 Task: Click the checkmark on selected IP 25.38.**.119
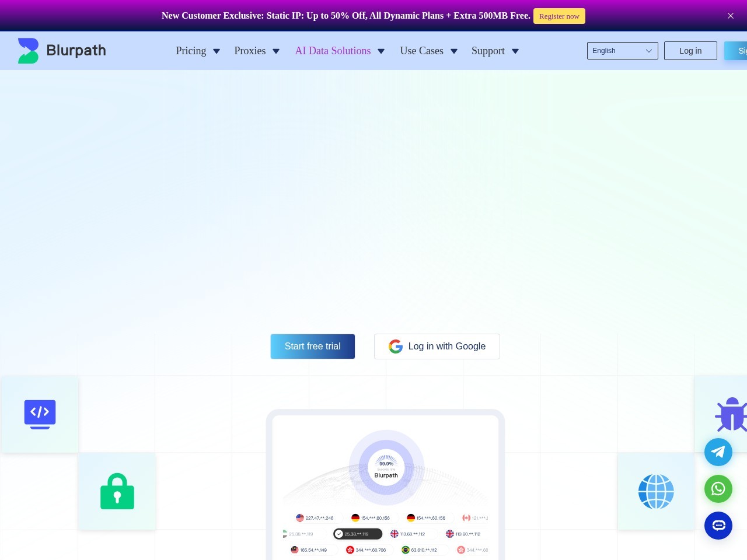338,534
